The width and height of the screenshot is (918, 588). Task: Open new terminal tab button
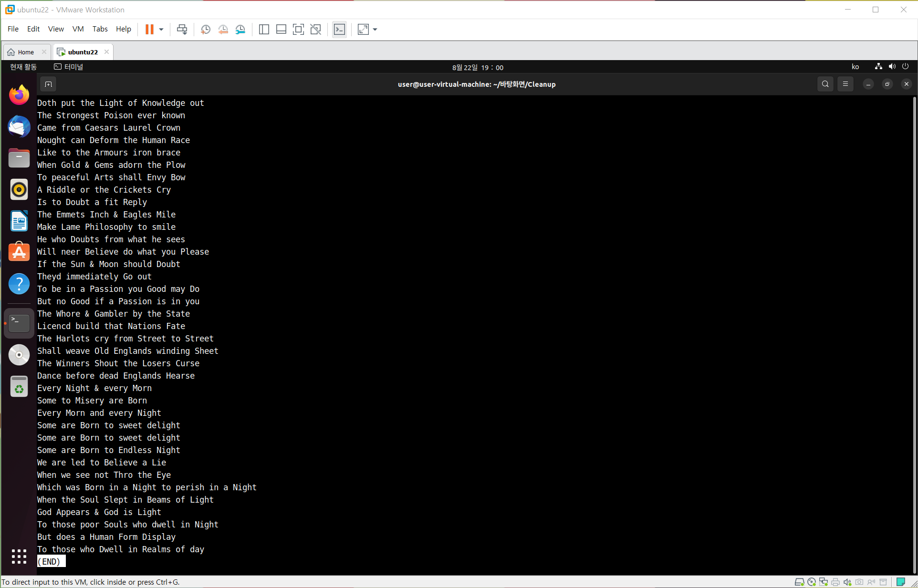48,84
